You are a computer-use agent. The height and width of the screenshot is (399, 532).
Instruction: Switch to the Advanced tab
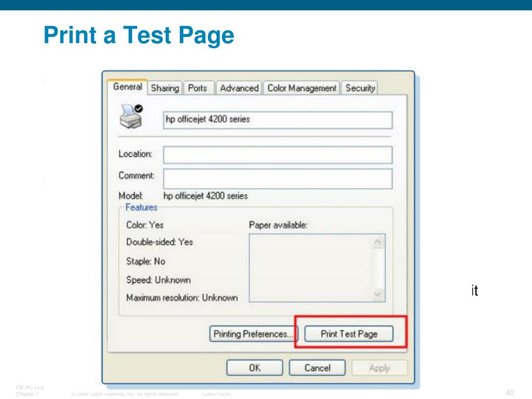(239, 88)
